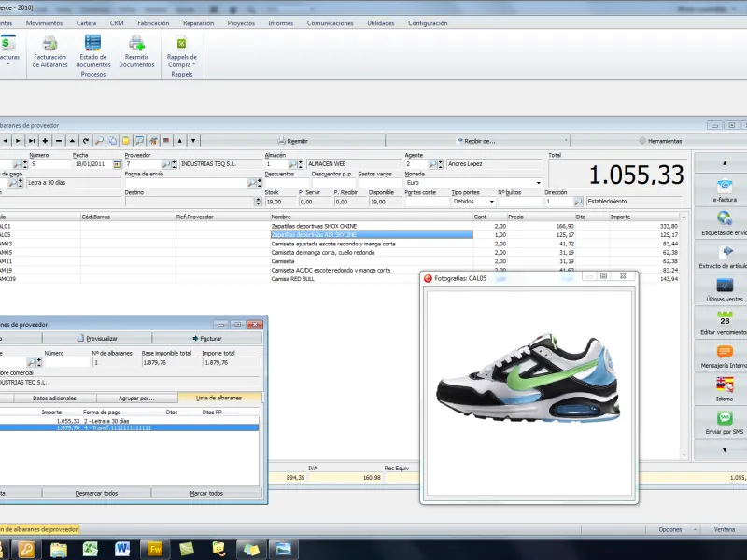Open Editar vencimientos calendar icon
This screenshot has height=560, width=747.
pos(725,322)
